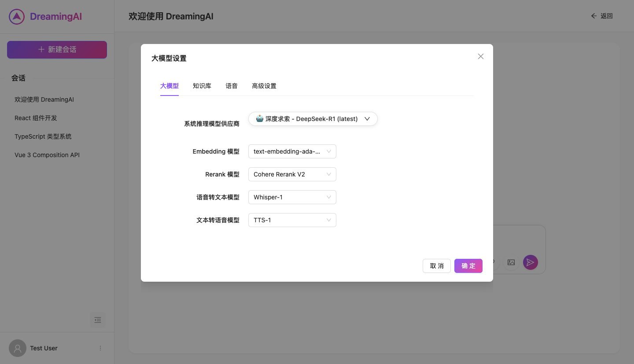Switch to the 高级设置 tab
634x364 pixels.
coord(264,86)
